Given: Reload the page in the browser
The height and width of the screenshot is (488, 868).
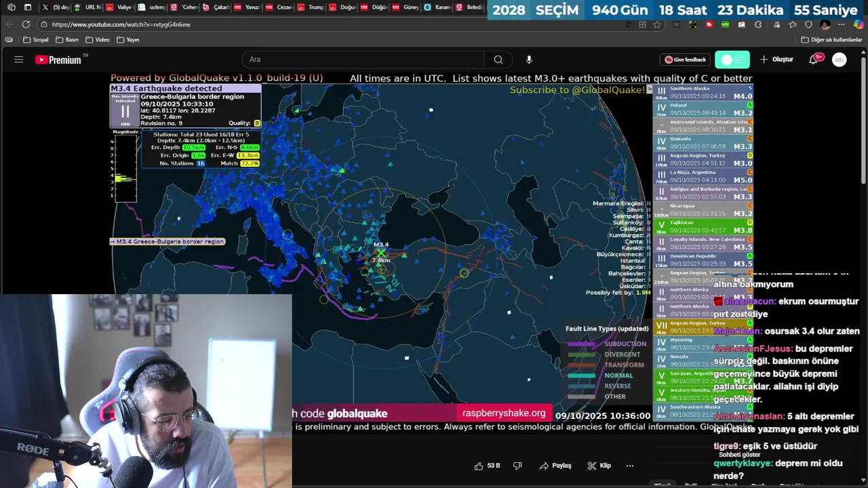Looking at the screenshot, I should click(x=26, y=24).
